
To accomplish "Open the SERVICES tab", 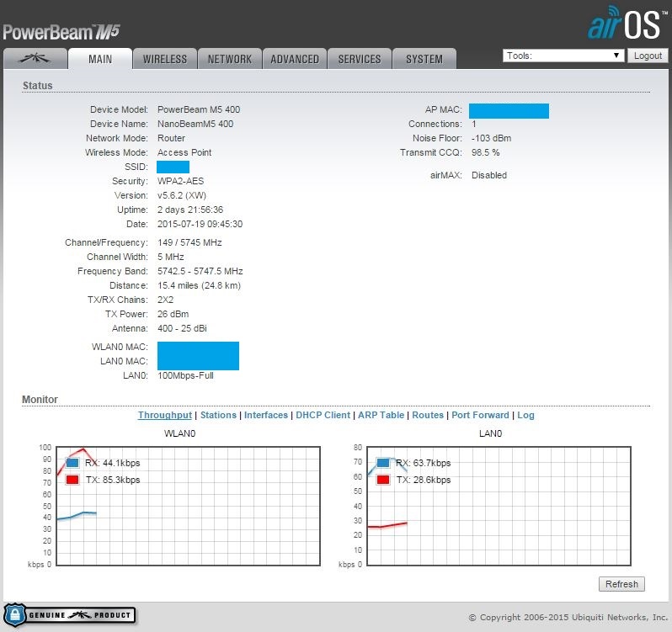I will click(x=360, y=59).
